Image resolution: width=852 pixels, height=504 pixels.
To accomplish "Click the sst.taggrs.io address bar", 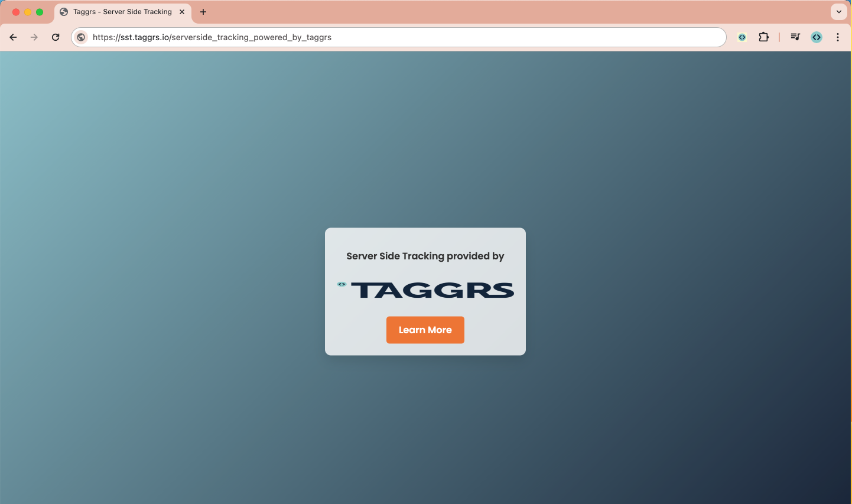I will [x=399, y=37].
